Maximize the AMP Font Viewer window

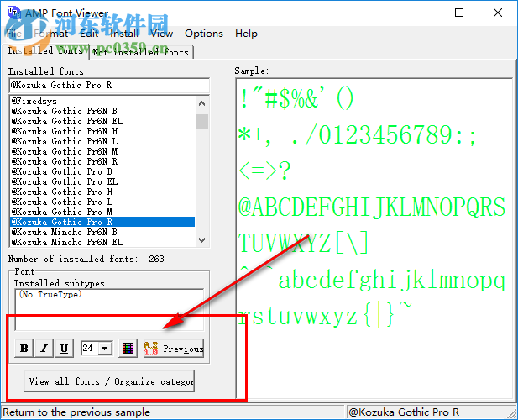459,13
